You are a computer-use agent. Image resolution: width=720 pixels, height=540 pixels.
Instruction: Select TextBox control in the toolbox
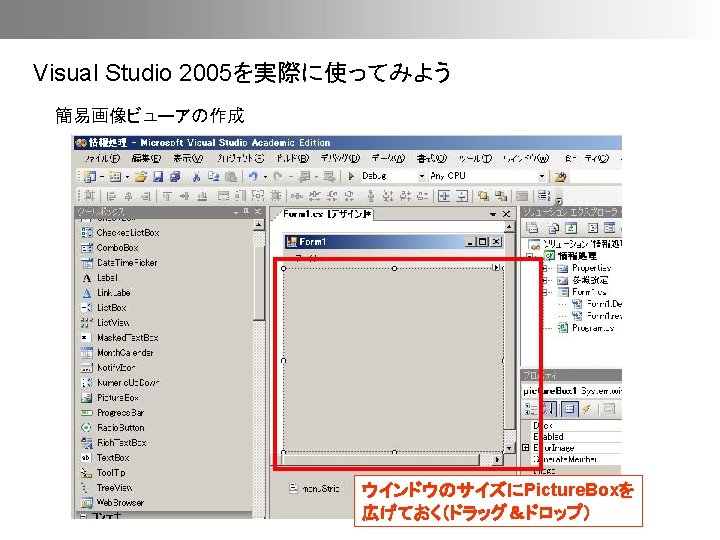pos(105,458)
